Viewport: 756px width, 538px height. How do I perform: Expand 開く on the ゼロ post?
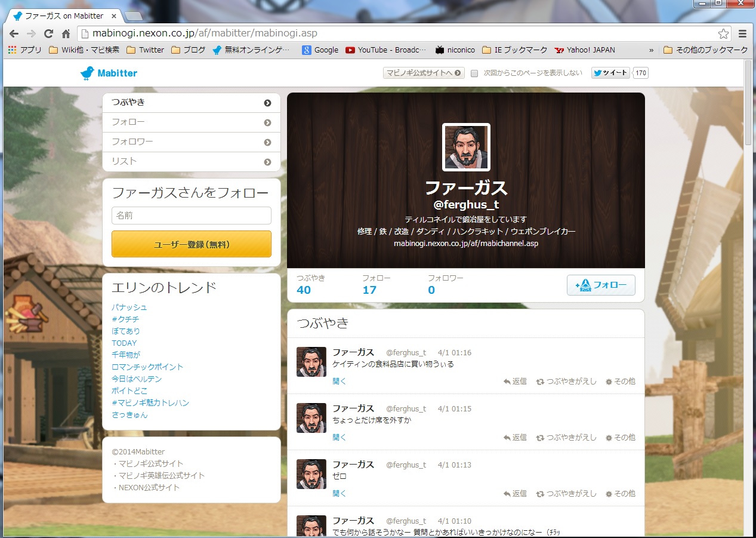click(340, 493)
